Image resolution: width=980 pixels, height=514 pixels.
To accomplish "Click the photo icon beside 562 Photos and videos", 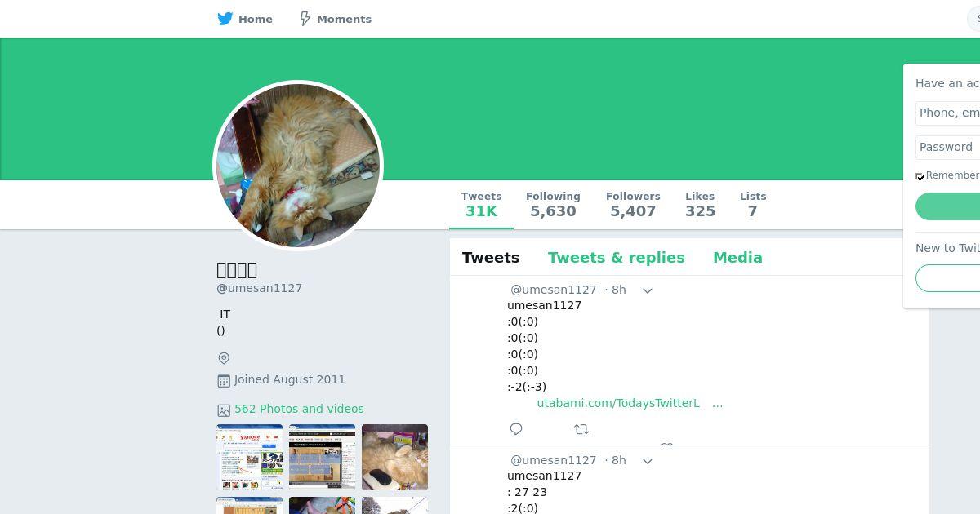I will click(x=224, y=410).
